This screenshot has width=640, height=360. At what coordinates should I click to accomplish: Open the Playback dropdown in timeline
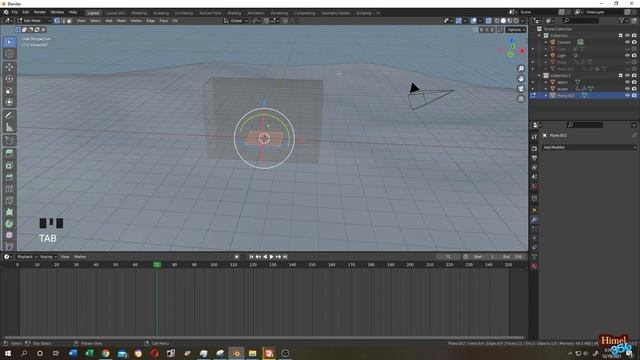[27, 257]
